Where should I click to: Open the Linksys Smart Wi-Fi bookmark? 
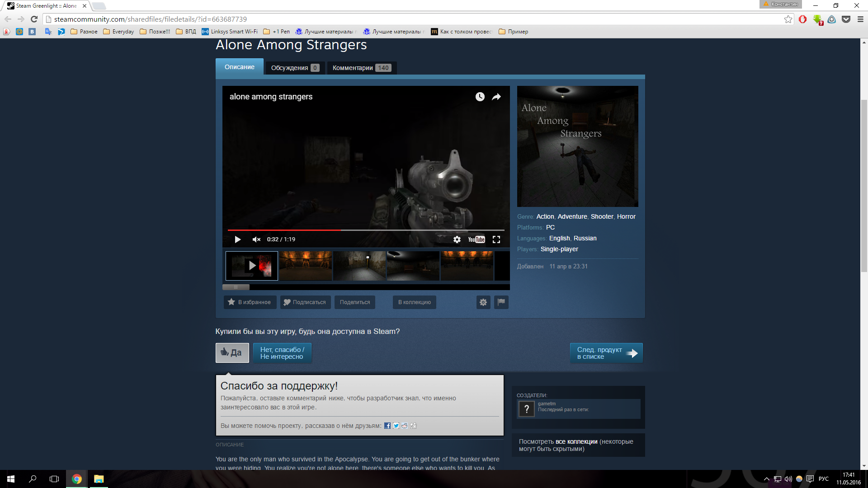[230, 32]
